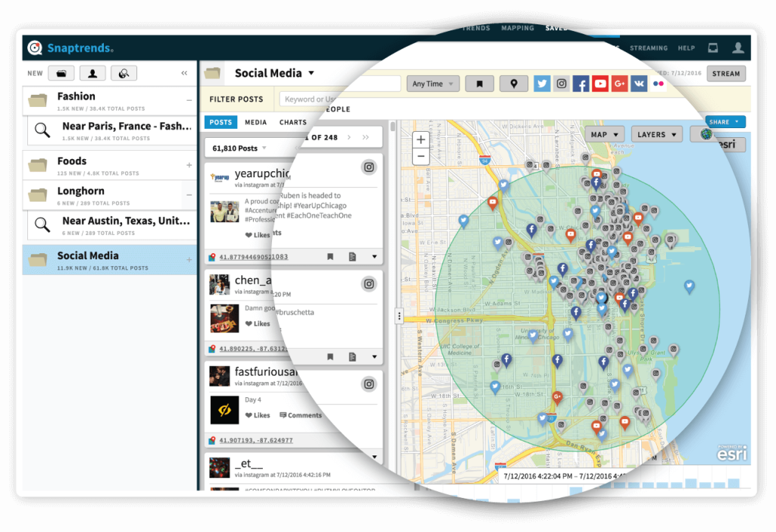Viewport: 776px width, 532px height.
Task: Open the document icon on the yearupchic post
Action: tap(352, 257)
